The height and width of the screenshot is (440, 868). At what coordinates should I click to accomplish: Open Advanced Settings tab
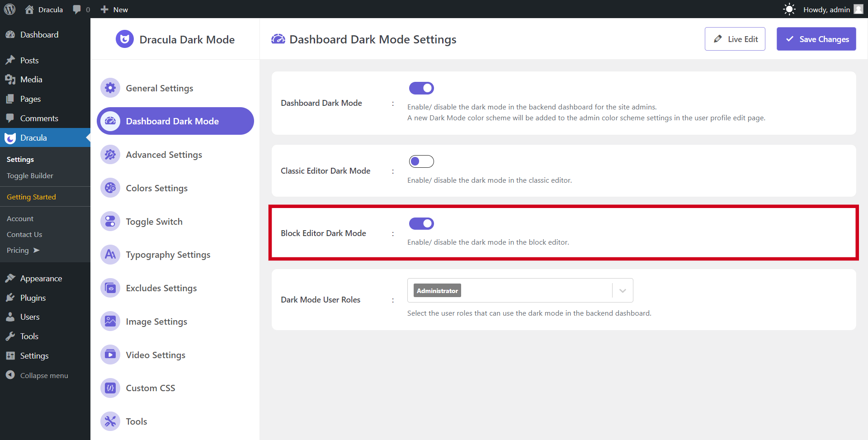175,155
